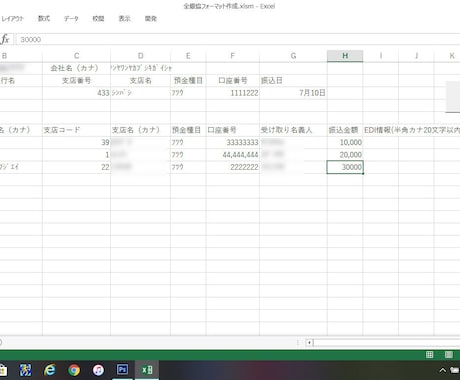This screenshot has height=380, width=460.
Task: Select the 支店名（カナ） header cell
Action: pyautogui.click(x=140, y=130)
